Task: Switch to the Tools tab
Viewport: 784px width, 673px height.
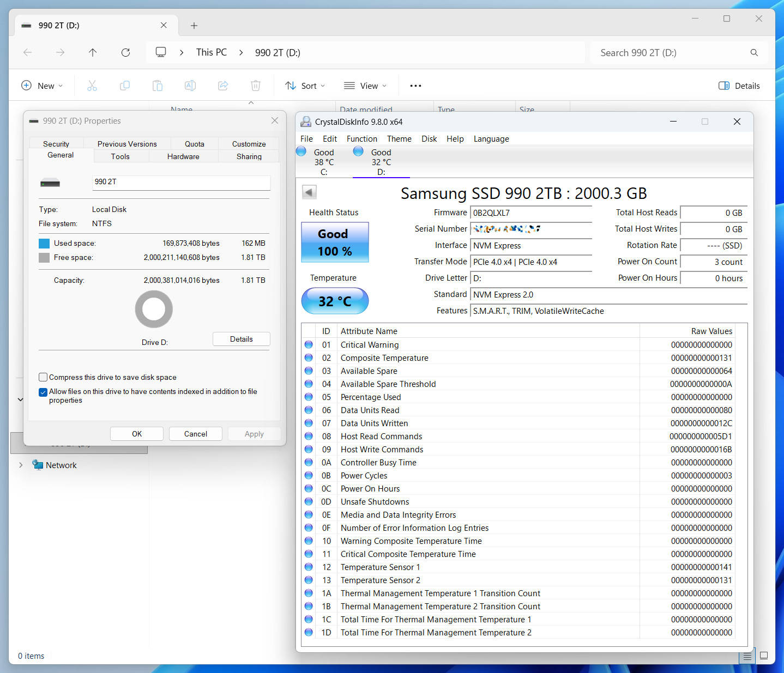Action: 120,156
